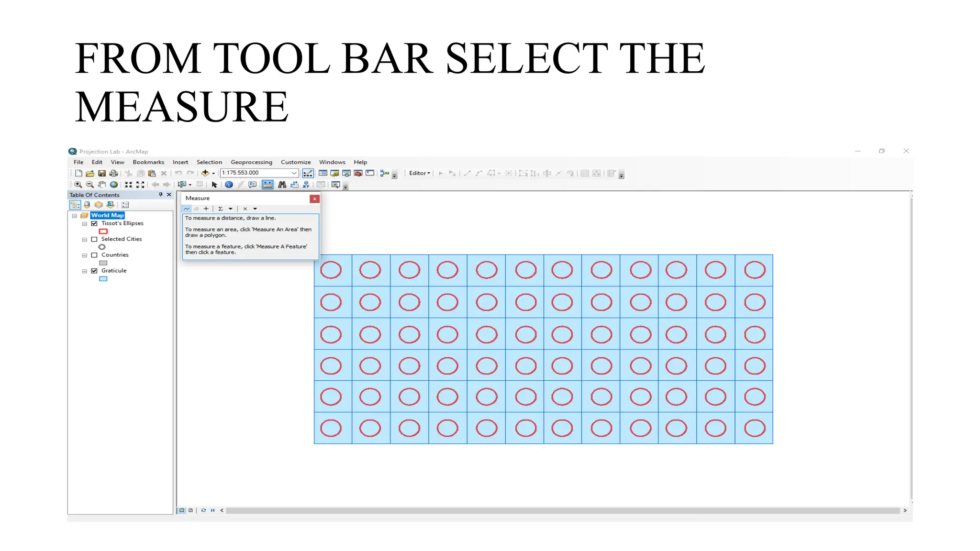Open the Python window icon
The image size is (980, 551).
pyautogui.click(x=370, y=173)
